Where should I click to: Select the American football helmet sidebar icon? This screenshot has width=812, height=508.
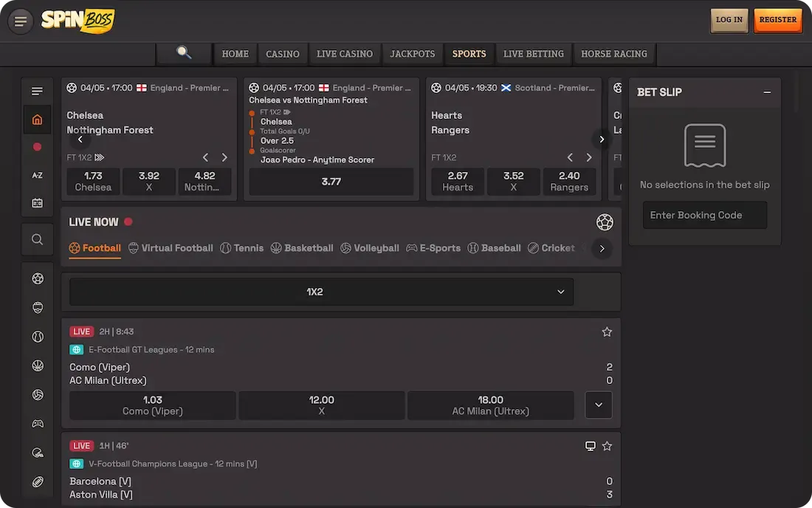pos(38,453)
